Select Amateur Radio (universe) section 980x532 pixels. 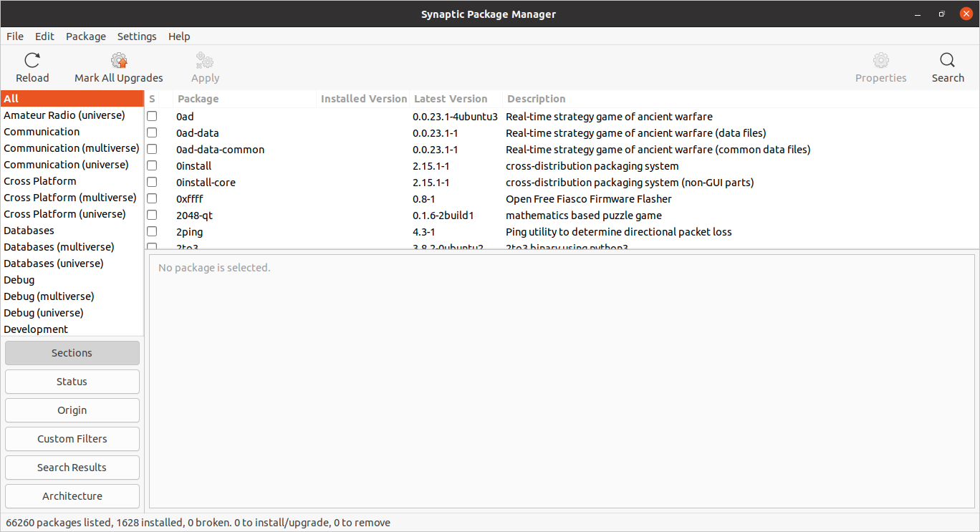click(72, 115)
